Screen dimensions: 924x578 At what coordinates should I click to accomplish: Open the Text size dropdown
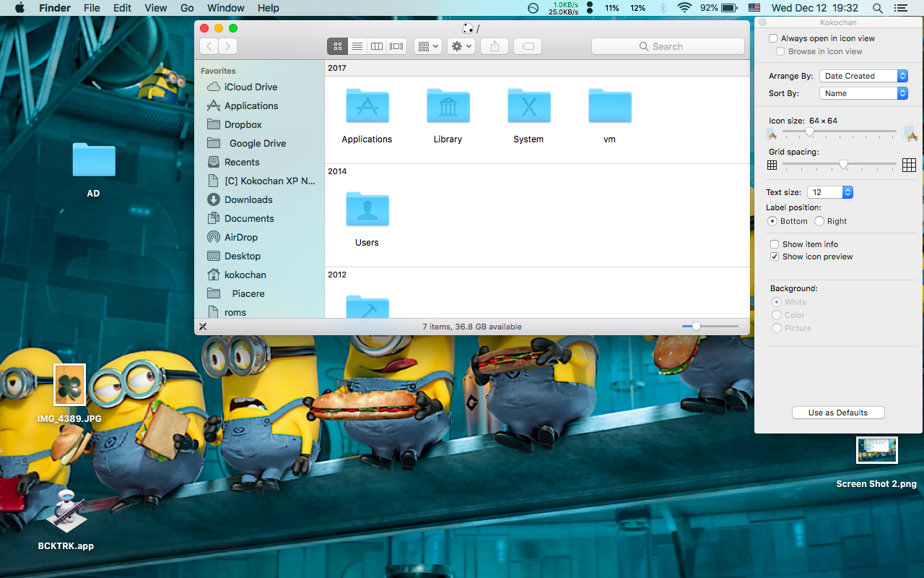click(x=830, y=192)
